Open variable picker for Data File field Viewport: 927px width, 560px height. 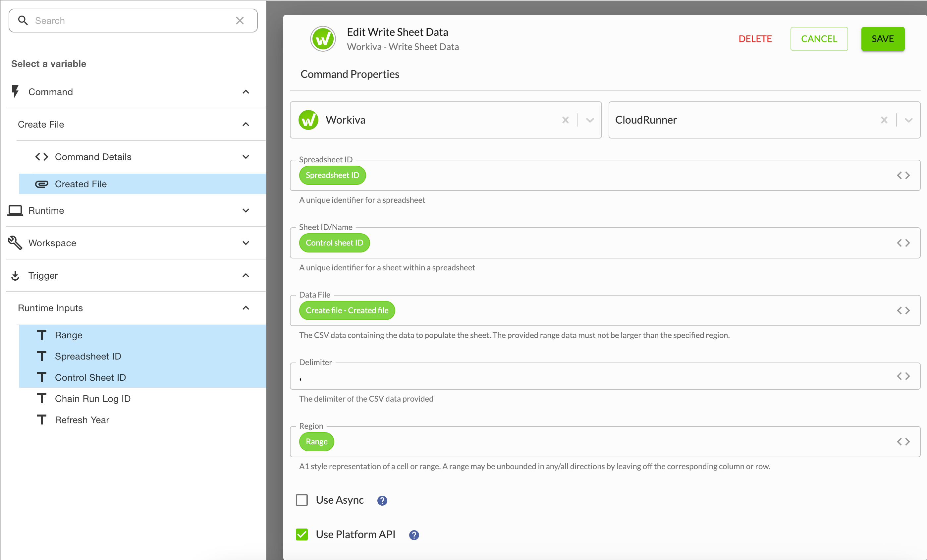coord(903,310)
